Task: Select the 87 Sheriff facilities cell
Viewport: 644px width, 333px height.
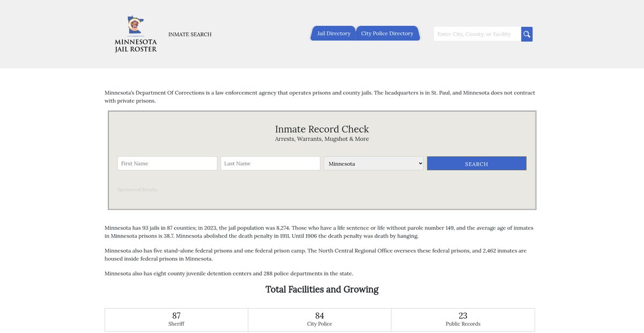Action: pos(177,320)
